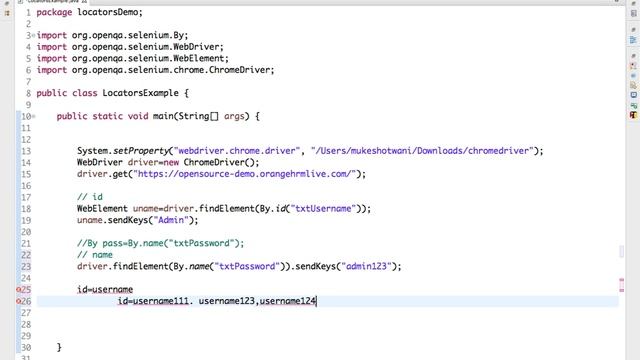Collapse the main method fold on line 10
The height and width of the screenshot is (360, 640).
tap(33, 116)
